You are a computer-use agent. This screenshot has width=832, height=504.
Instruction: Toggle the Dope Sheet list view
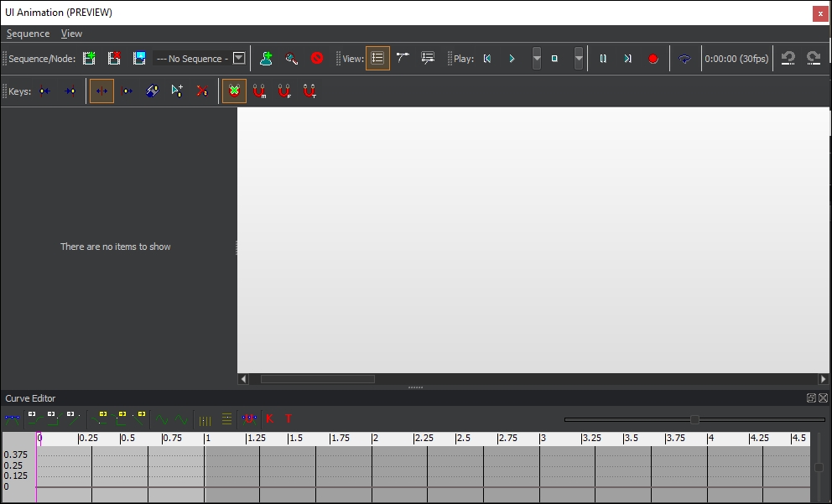point(377,59)
